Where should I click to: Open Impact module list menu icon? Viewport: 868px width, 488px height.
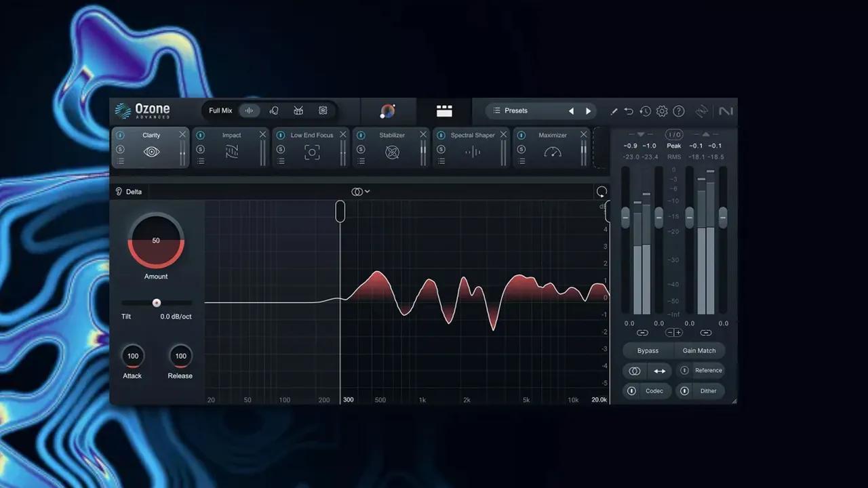(x=201, y=161)
